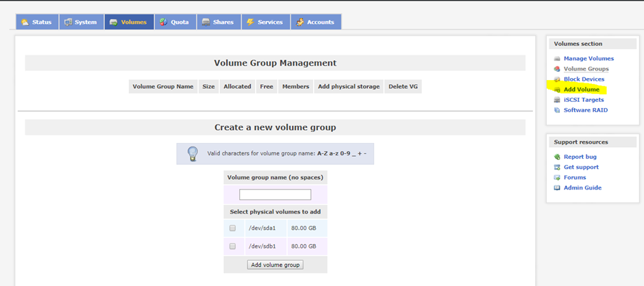Open the Block Devices link
The image size is (644, 286).
pyautogui.click(x=584, y=79)
